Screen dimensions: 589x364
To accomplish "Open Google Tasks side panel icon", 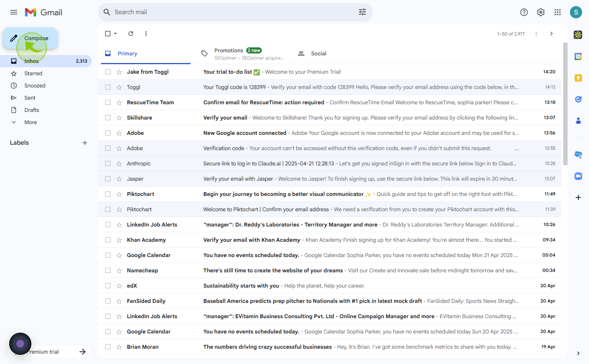I will point(578,99).
